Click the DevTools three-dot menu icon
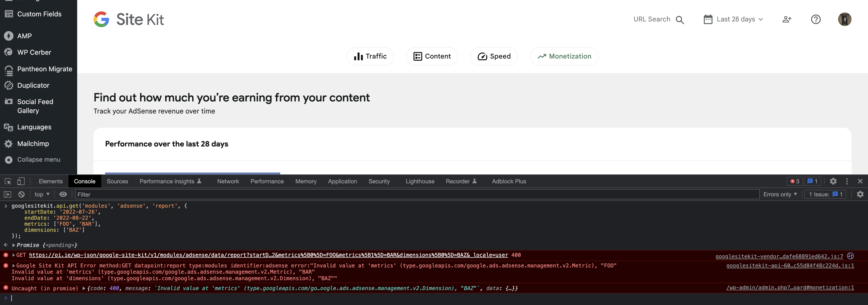868x305 pixels. point(847,181)
